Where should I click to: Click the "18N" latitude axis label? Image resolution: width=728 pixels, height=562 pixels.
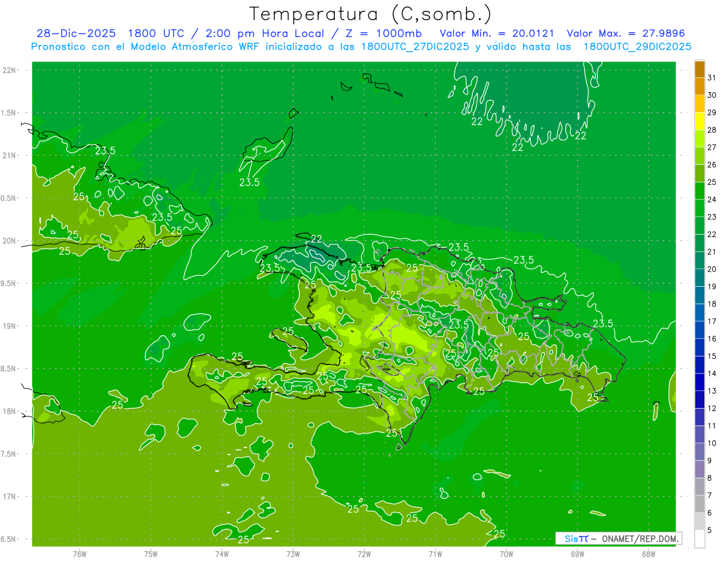[8, 411]
